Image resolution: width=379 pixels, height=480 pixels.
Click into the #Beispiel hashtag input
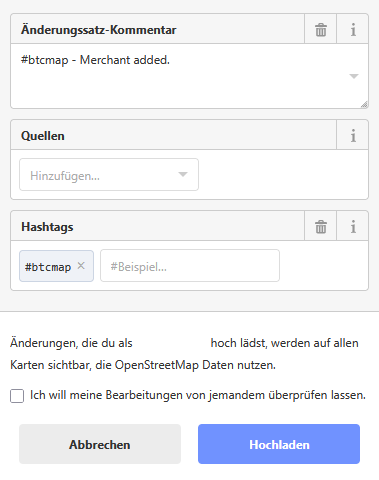(x=190, y=266)
